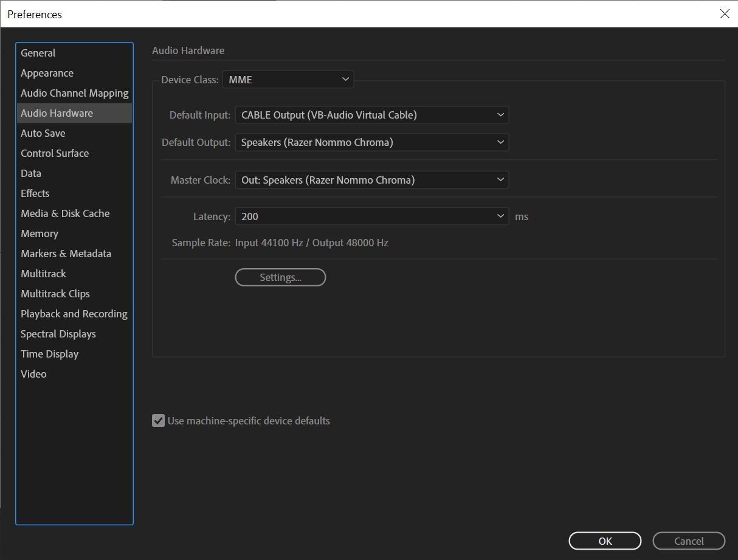This screenshot has width=738, height=560.
Task: Expand the Master Clock dropdown
Action: click(x=372, y=180)
